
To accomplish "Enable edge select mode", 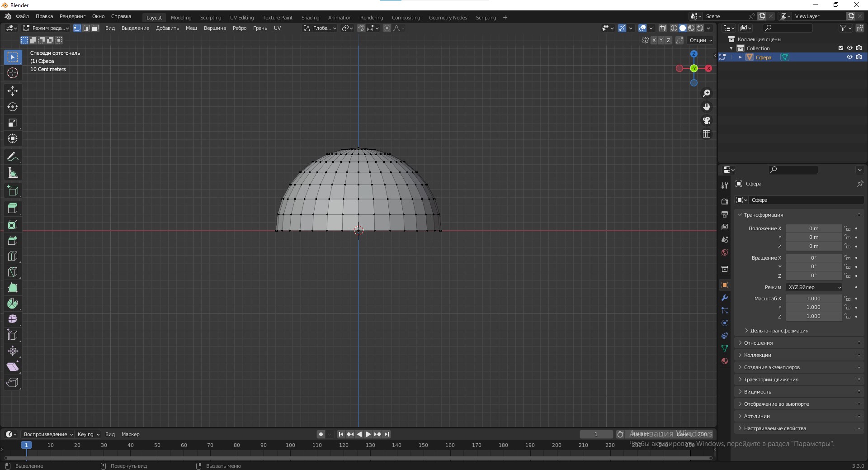I will coord(86,28).
